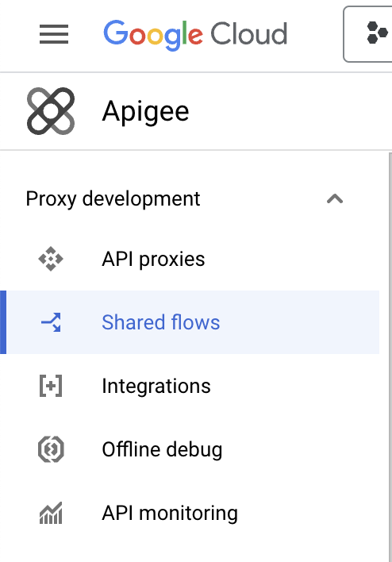Image resolution: width=392 pixels, height=562 pixels.
Task: Open the Offline debug item
Action: (190, 449)
